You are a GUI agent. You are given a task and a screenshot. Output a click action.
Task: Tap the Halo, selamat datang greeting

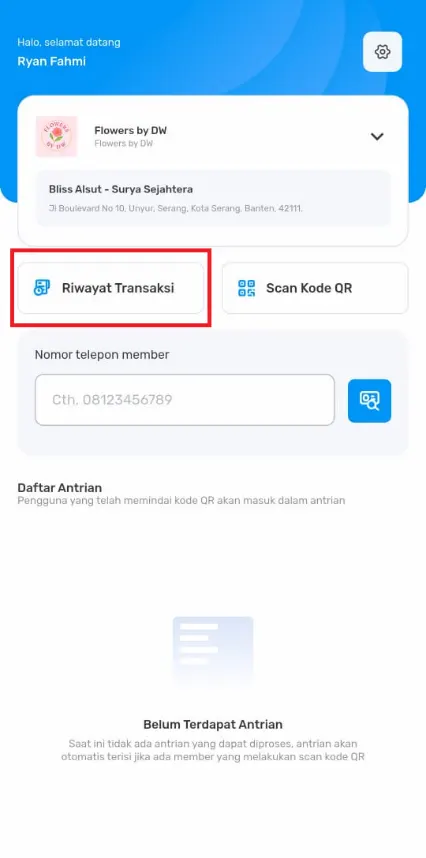[x=69, y=42]
